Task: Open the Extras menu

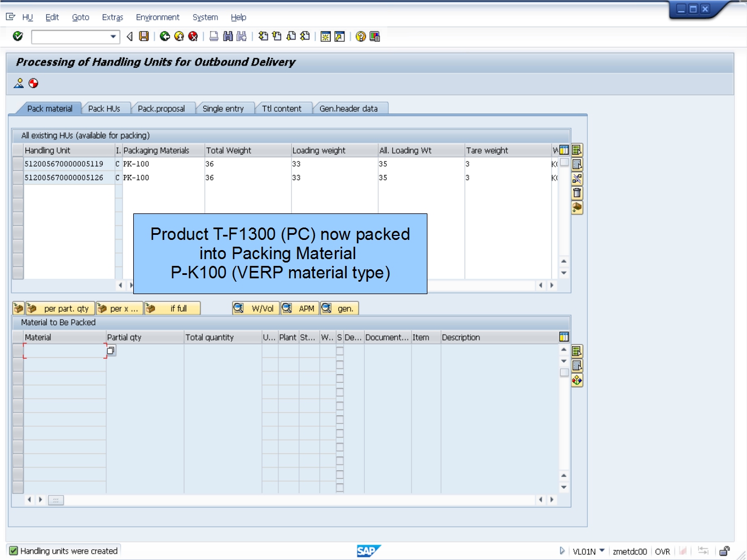Action: pos(112,17)
